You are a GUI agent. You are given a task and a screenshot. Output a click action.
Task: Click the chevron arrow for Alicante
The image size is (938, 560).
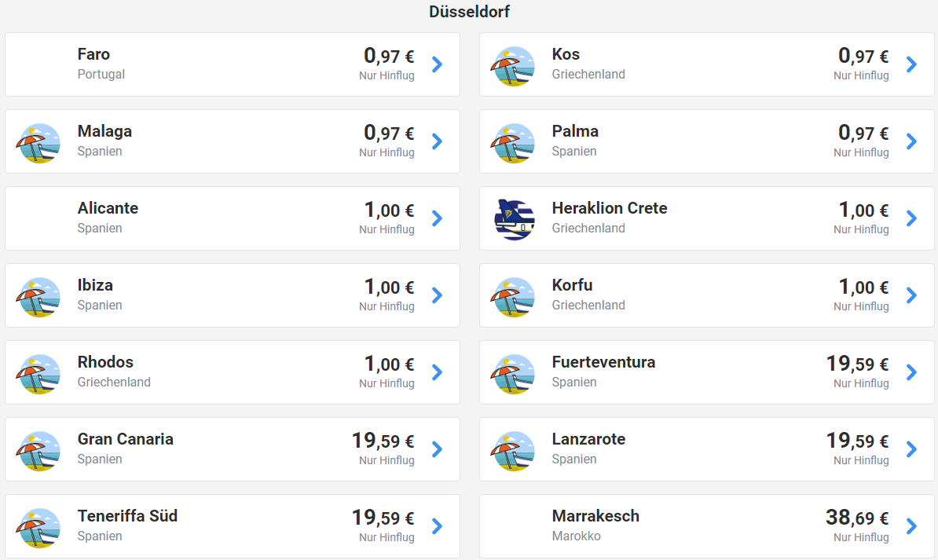[x=438, y=218]
